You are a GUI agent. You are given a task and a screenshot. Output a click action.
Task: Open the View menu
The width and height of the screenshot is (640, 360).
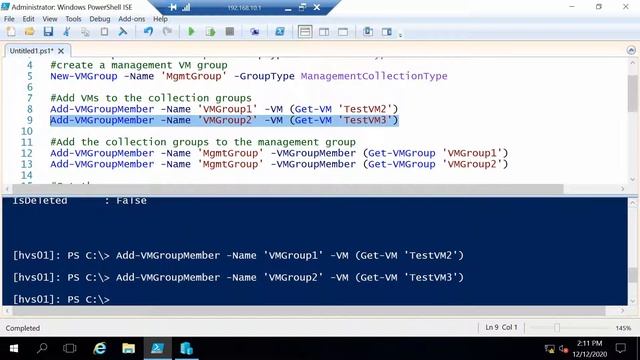[x=50, y=19]
